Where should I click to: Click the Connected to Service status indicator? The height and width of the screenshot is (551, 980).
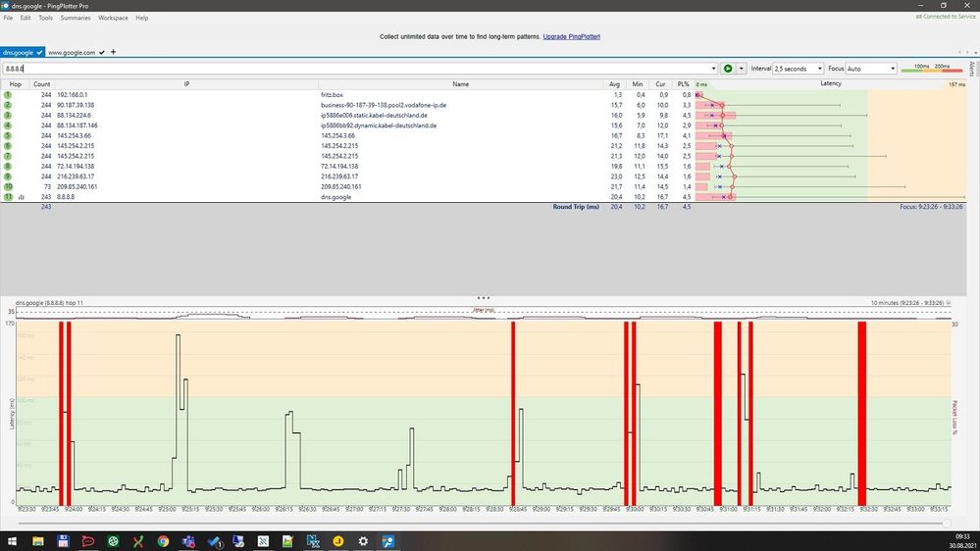[x=946, y=17]
